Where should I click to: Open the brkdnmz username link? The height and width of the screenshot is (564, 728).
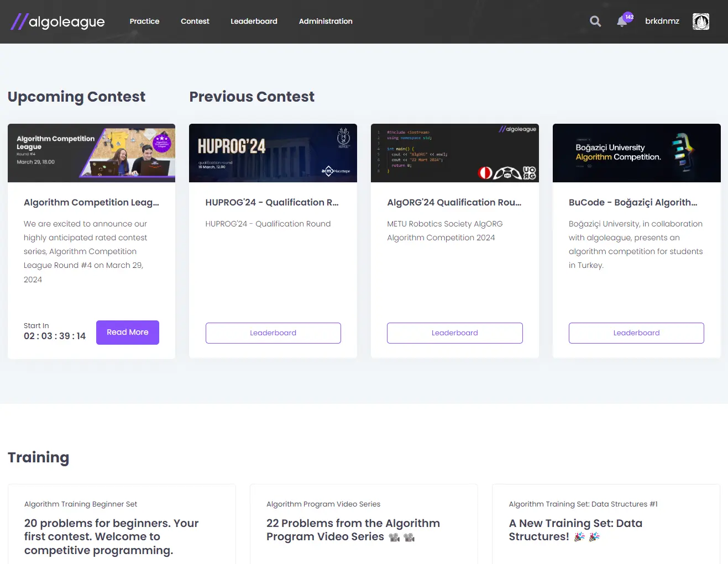662,21
